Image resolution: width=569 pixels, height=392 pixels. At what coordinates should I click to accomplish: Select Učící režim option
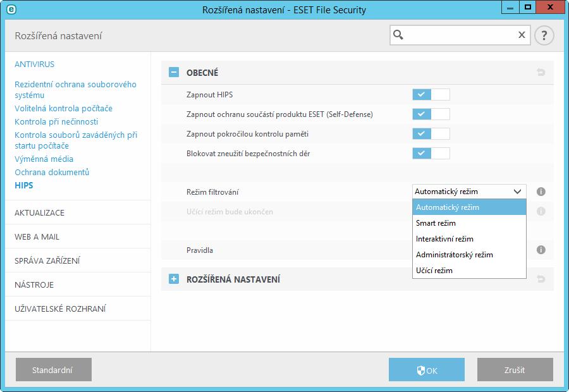coord(469,271)
